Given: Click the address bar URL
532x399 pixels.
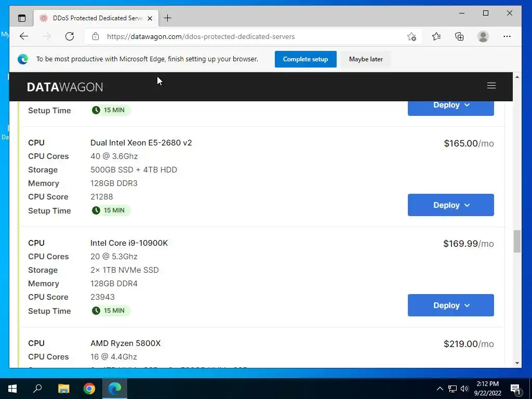Looking at the screenshot, I should tap(201, 37).
